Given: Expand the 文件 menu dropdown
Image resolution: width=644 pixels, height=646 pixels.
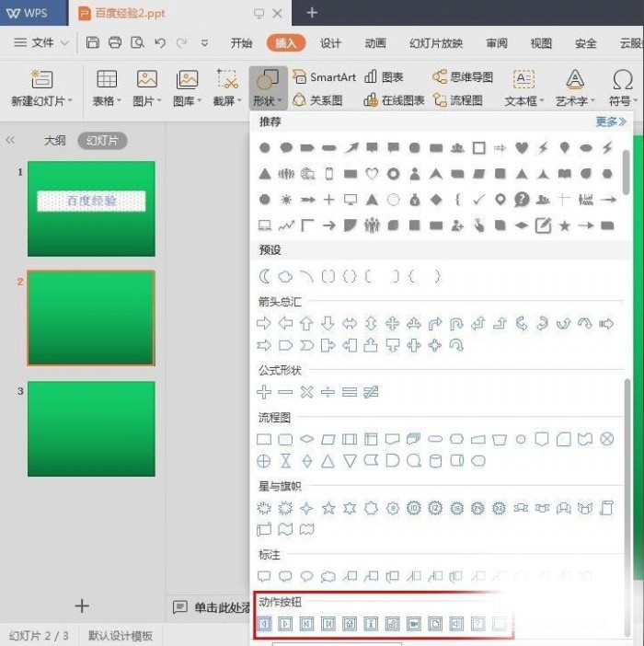Looking at the screenshot, I should (42, 42).
